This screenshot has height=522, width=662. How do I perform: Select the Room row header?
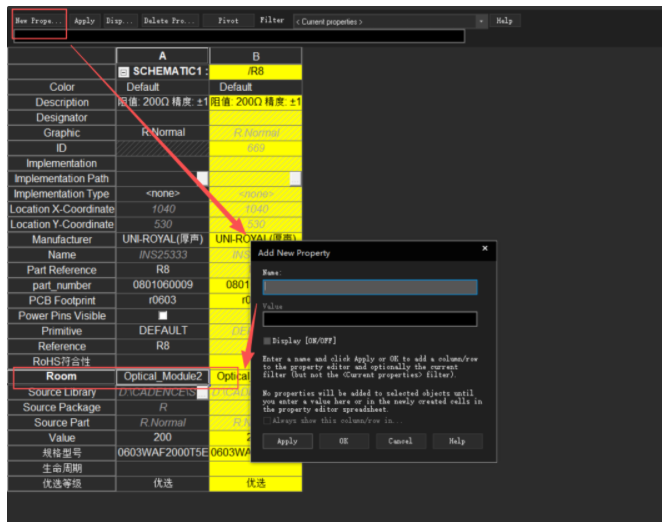(x=62, y=377)
